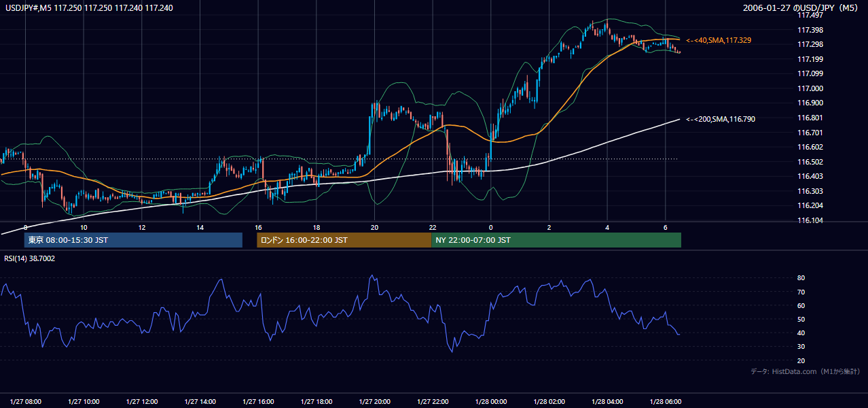868x408 pixels.
Task: Click the 1/27 22:00 time axis label
Action: click(x=433, y=401)
